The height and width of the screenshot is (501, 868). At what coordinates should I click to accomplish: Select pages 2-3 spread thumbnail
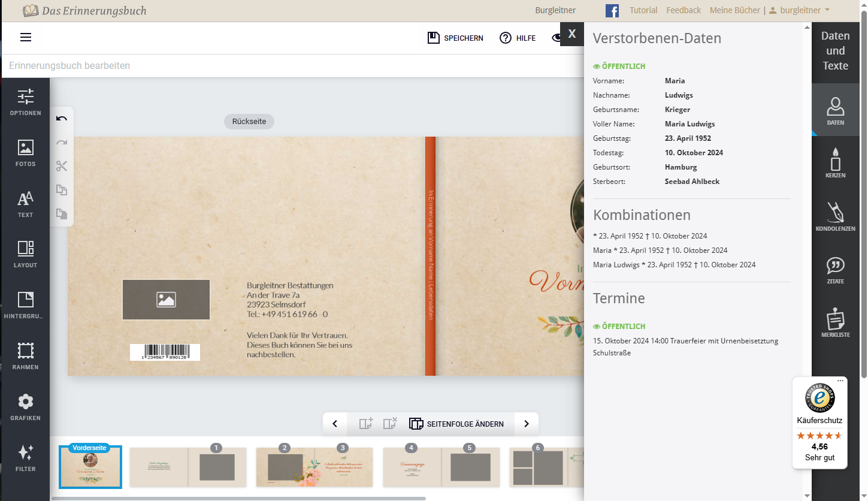coord(314,467)
